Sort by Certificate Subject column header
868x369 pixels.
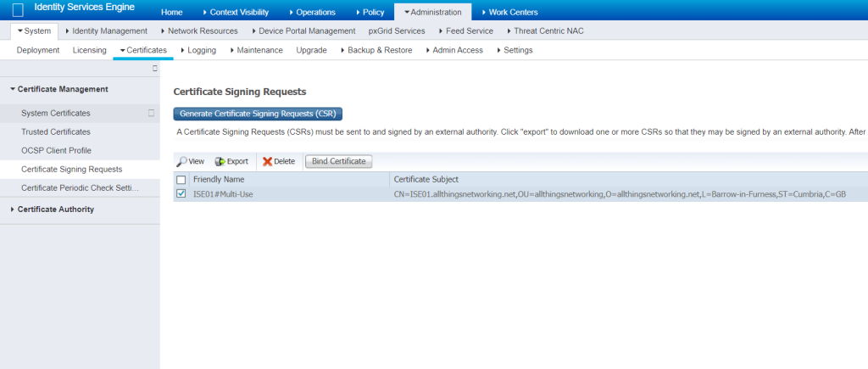coord(426,180)
